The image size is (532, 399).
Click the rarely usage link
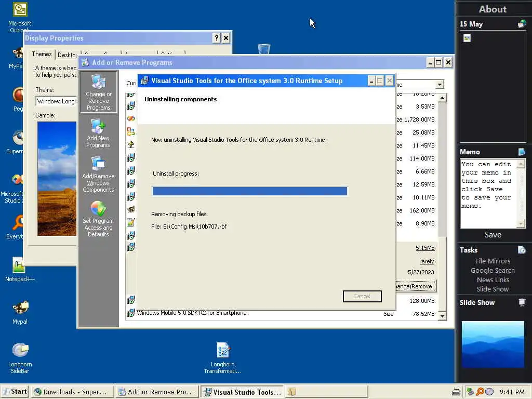click(x=427, y=261)
